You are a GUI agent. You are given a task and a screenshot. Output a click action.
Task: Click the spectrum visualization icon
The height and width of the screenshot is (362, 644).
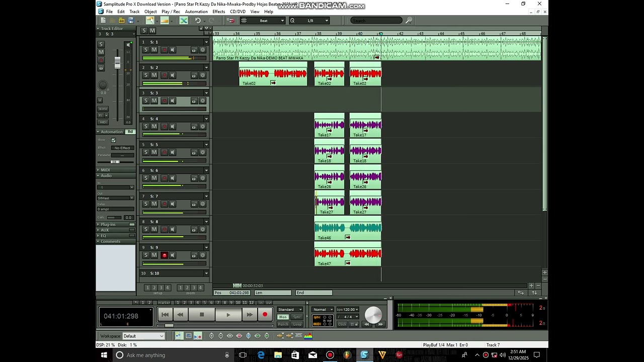click(308, 336)
